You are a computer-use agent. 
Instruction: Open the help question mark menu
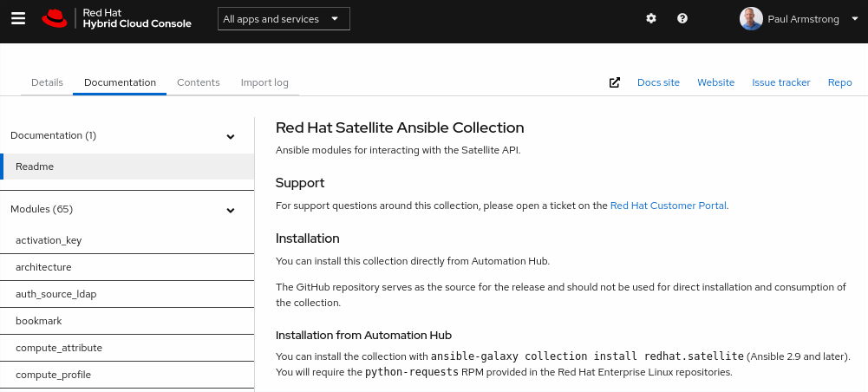click(x=682, y=18)
